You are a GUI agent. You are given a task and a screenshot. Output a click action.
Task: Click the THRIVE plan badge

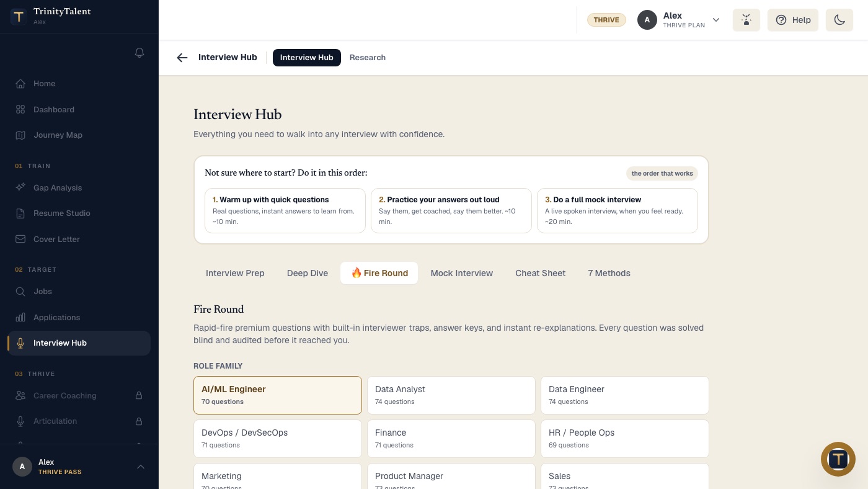[606, 20]
